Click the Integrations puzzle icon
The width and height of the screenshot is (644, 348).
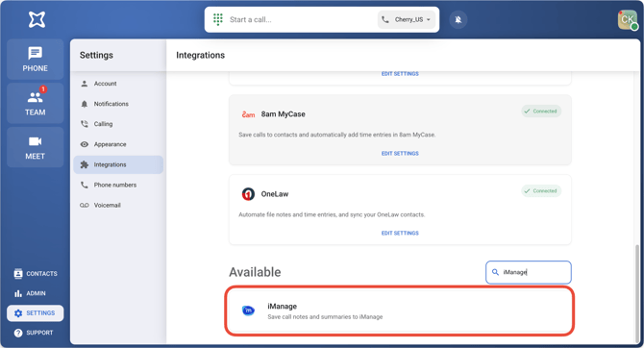pos(85,164)
